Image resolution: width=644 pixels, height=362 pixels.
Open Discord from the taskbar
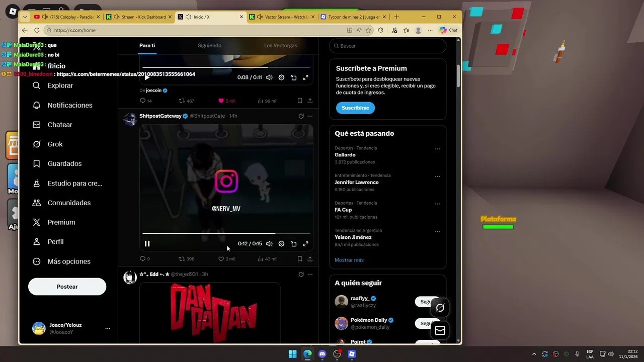[x=323, y=354]
